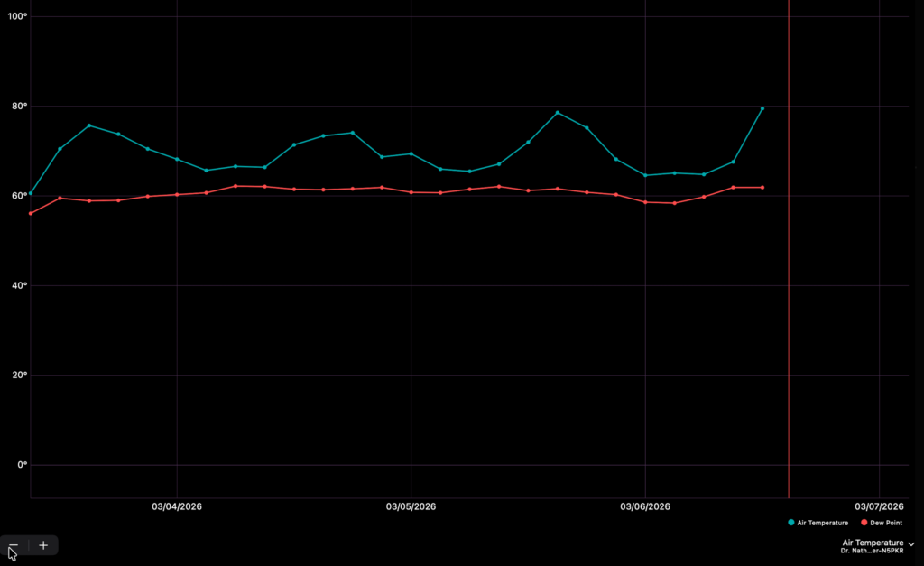Zoom out with the minus button
924x566 pixels.
pos(14,545)
